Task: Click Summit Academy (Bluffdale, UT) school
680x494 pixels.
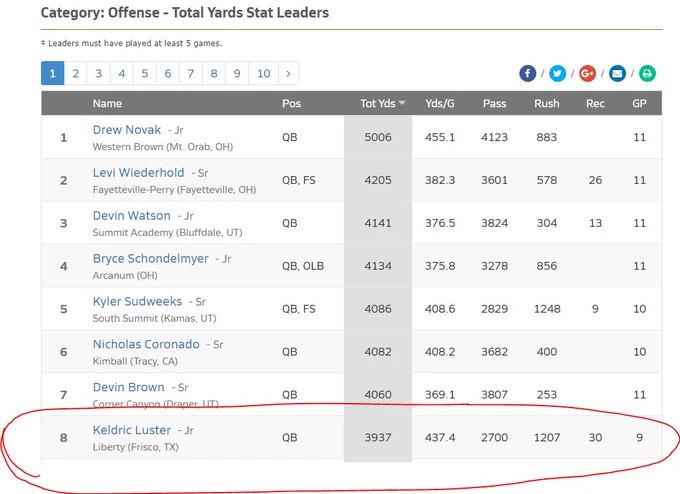Action: tap(167, 233)
